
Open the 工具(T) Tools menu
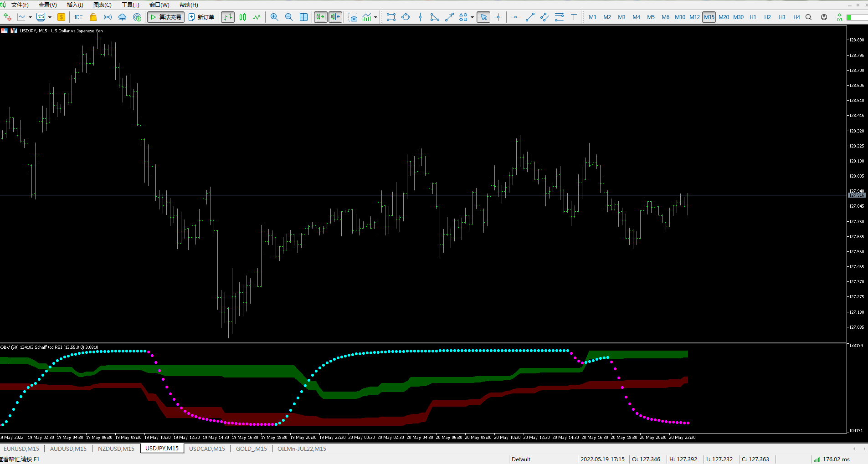130,5
